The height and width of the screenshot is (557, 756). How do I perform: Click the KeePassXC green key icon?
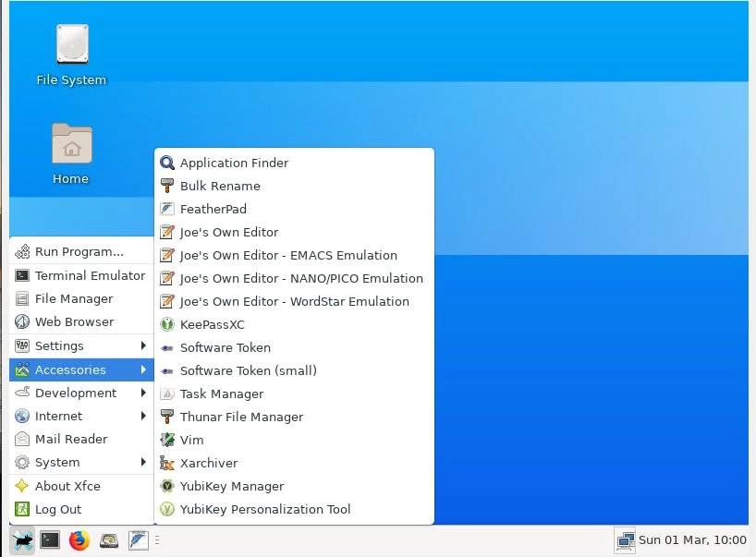pos(167,325)
